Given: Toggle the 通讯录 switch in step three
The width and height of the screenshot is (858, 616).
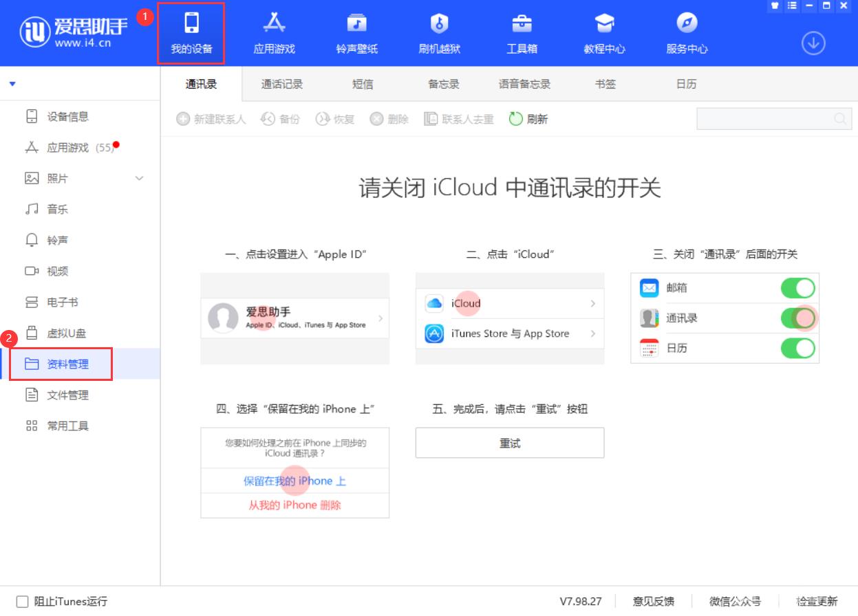Looking at the screenshot, I should click(797, 318).
